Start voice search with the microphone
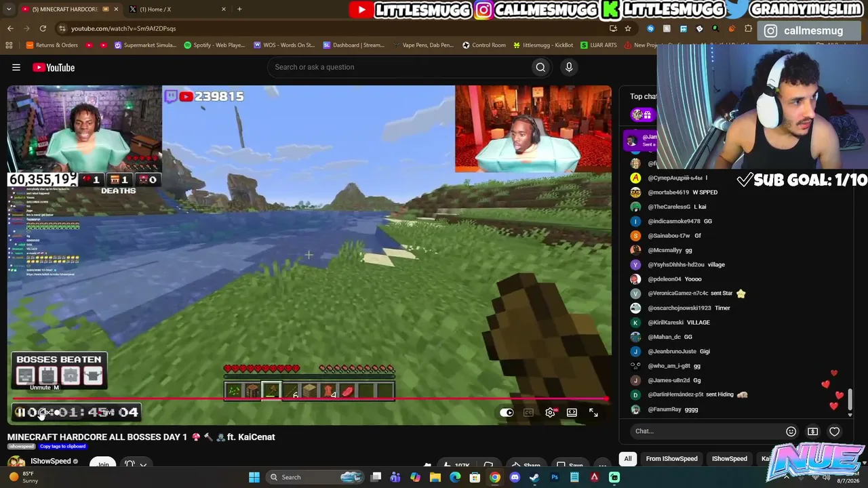This screenshot has height=488, width=868. [569, 67]
